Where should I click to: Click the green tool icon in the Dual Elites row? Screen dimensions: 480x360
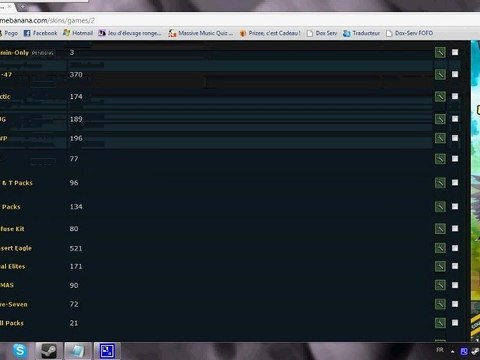[440, 266]
